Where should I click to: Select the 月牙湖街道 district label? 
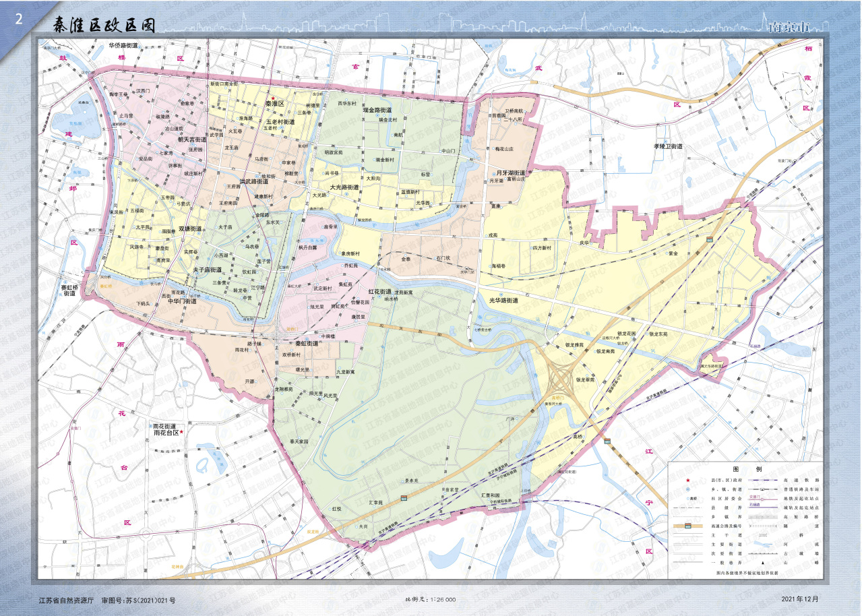(x=511, y=173)
